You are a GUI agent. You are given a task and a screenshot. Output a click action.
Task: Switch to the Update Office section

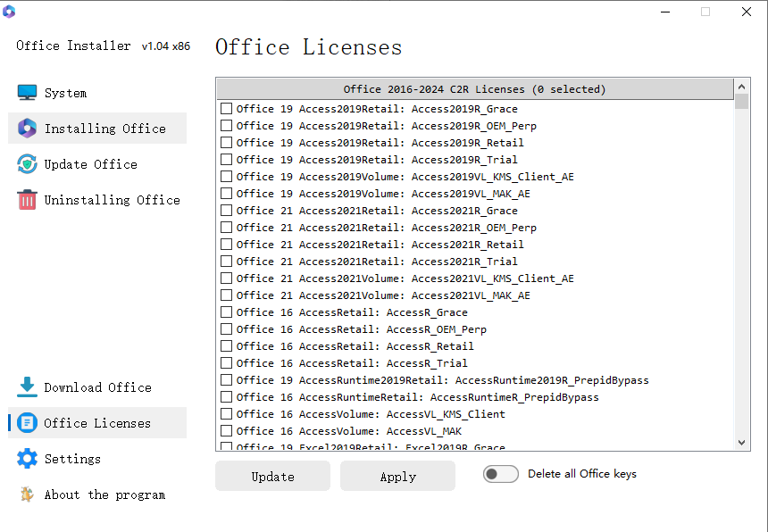(x=91, y=164)
